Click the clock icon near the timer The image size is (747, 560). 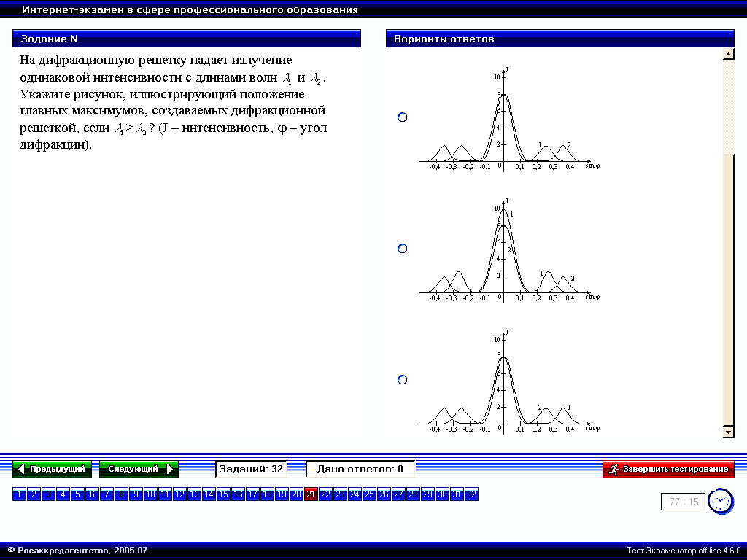(720, 501)
